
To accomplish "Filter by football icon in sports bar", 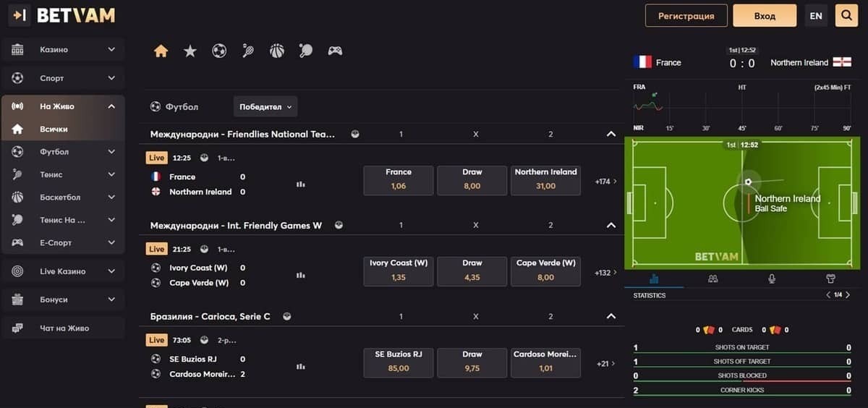I will (219, 51).
